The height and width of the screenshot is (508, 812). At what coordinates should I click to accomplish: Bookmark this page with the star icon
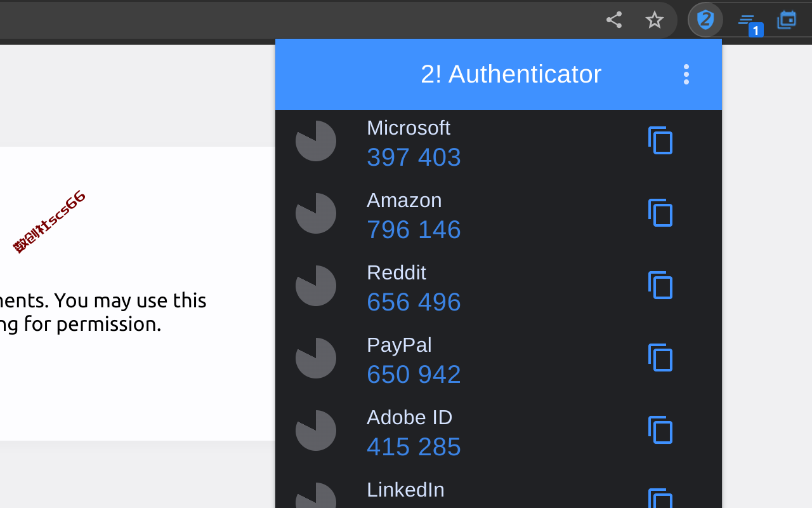click(654, 20)
